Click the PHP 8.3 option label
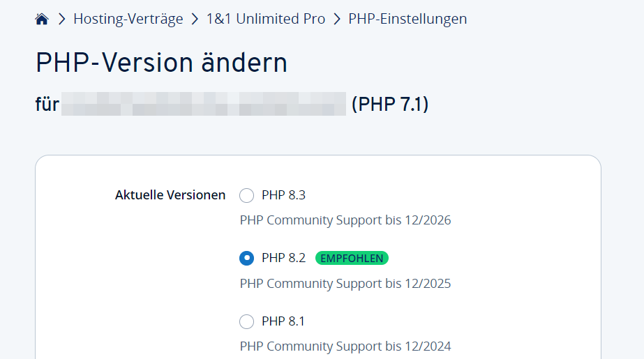The width and height of the screenshot is (644, 359). pyautogui.click(x=283, y=195)
